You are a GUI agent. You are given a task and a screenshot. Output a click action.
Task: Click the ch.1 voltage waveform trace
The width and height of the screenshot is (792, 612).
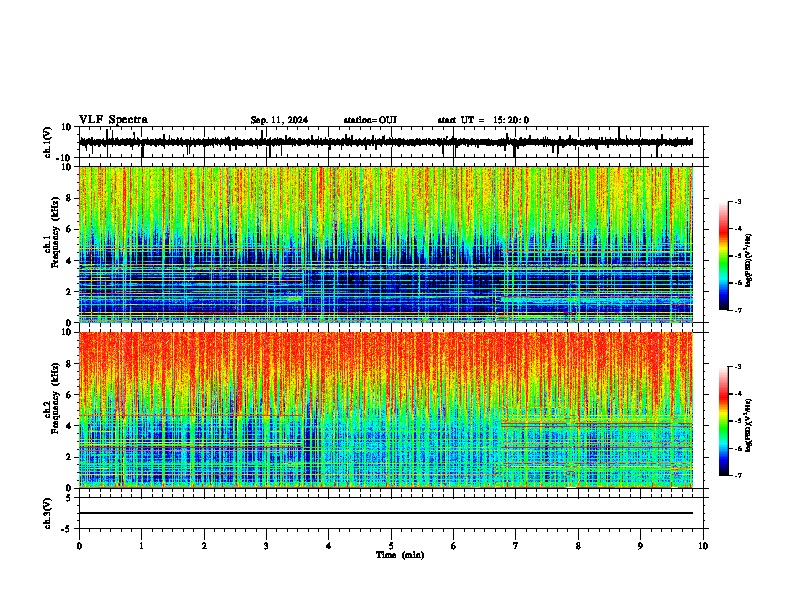pos(386,142)
